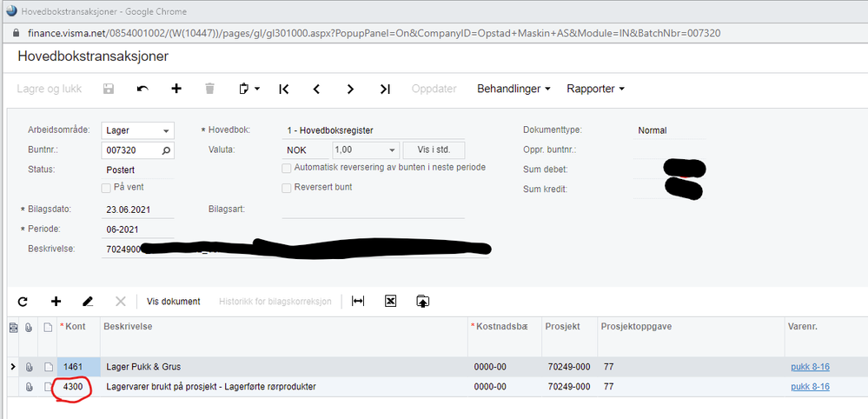868x419 pixels.
Task: Click the Bilagsart input field
Action: point(373,209)
